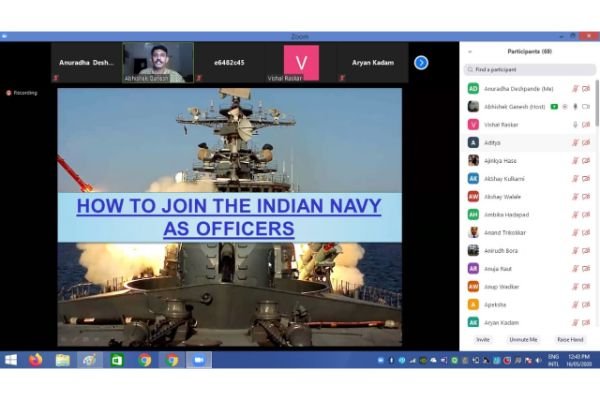Screen dimensions: 600x400
Task: Open the Windows Start menu
Action: coord(11,360)
